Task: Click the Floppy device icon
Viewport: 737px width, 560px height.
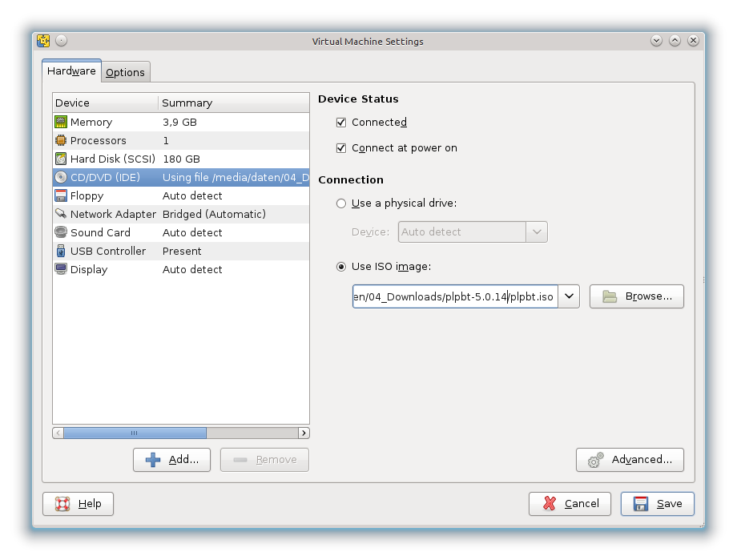Action: (x=61, y=195)
